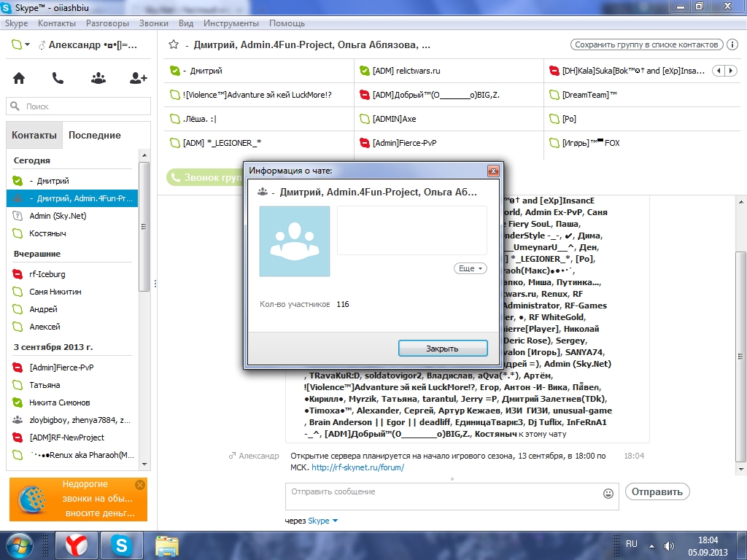This screenshot has height=560, width=747.
Task: Select contact rf-Iceburg
Action: pos(72,274)
